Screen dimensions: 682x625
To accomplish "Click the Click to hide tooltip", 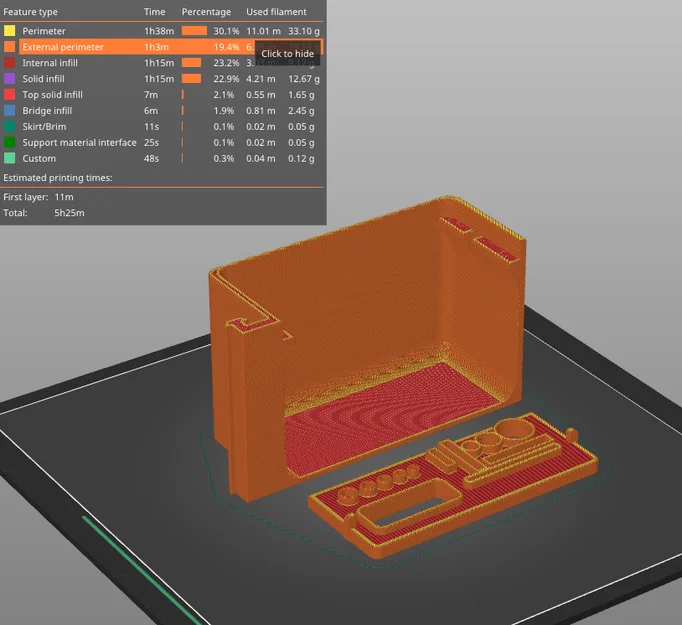I will click(287, 53).
